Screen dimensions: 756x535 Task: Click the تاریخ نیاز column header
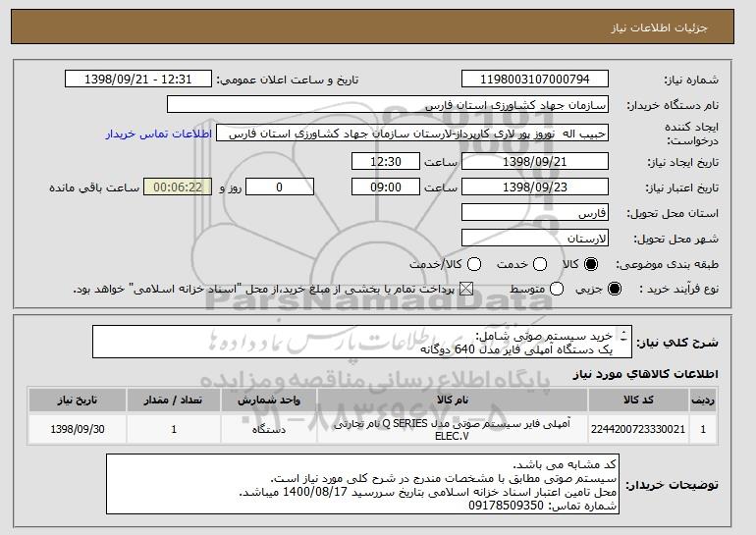(x=78, y=400)
